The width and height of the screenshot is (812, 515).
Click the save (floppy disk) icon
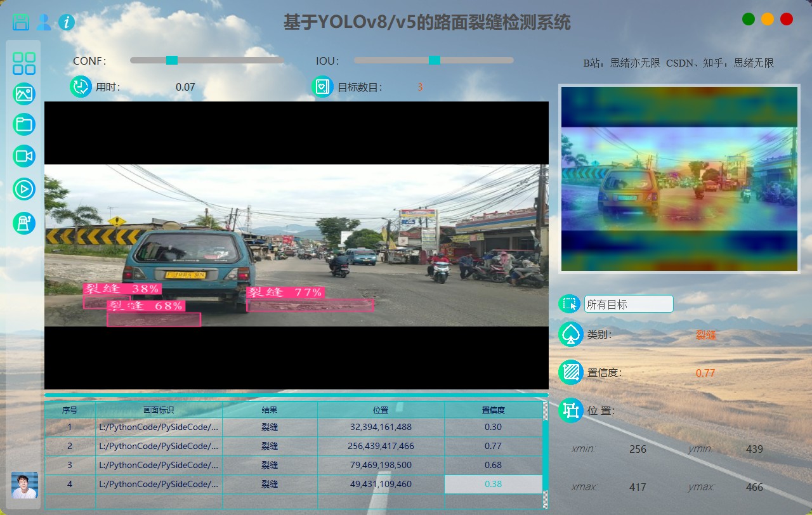coord(21,23)
